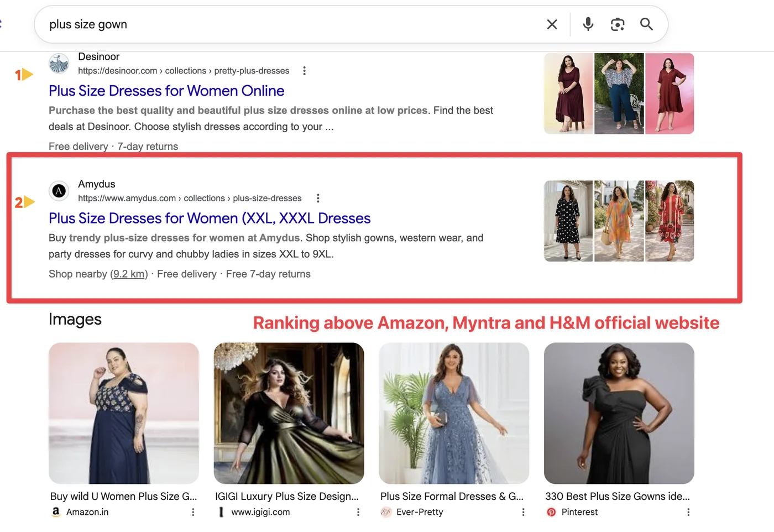Screen dimensions: 774x532
Task: Click Plus Size Formal Dresses caption
Action: [x=452, y=497]
